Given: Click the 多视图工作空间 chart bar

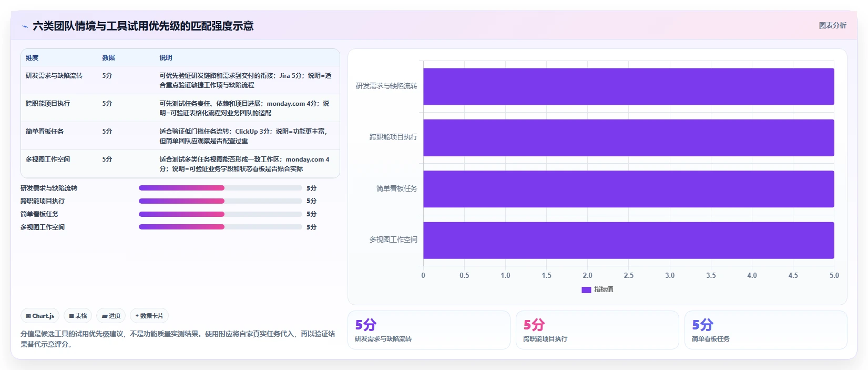Looking at the screenshot, I should [x=629, y=241].
